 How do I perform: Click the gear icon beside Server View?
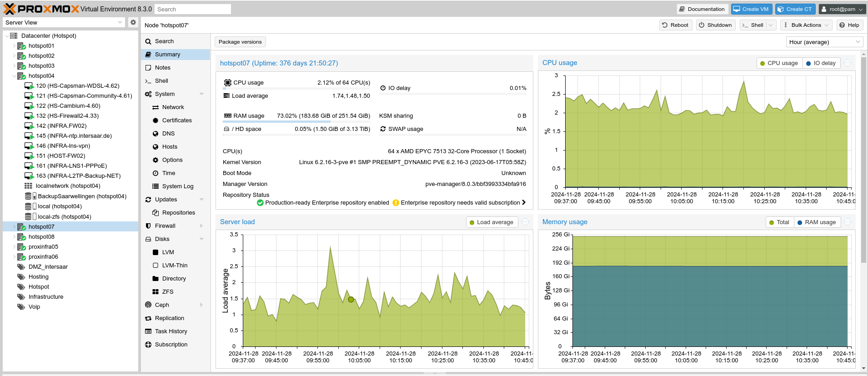133,22
